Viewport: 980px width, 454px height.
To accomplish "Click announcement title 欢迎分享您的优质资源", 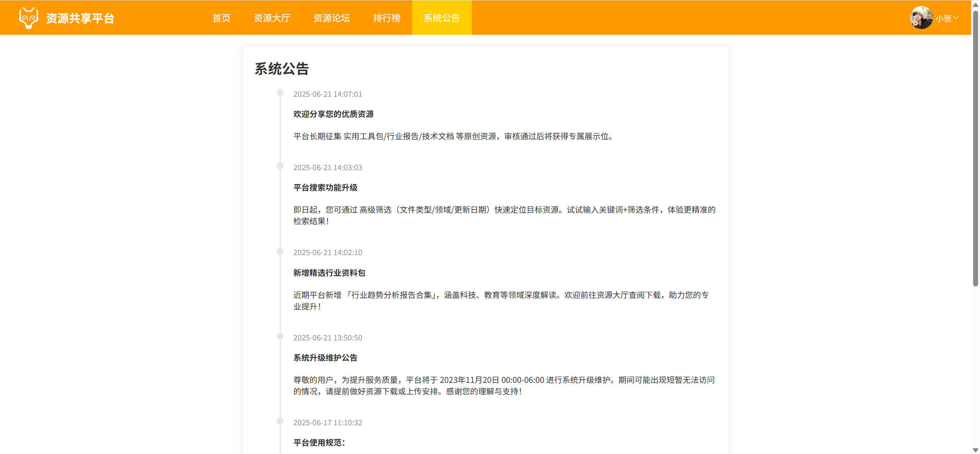I will (x=333, y=114).
